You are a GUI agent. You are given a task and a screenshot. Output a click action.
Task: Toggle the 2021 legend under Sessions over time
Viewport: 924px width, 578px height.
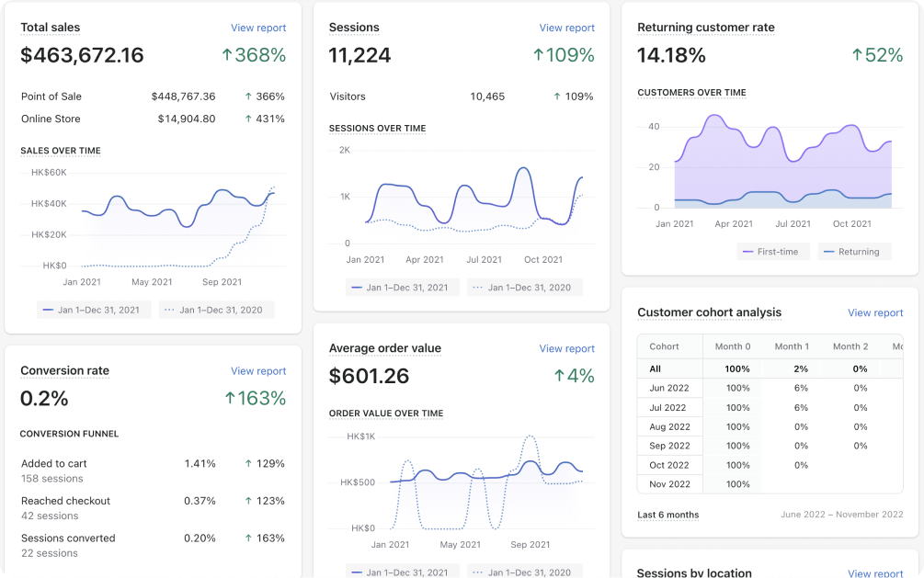[x=402, y=288]
